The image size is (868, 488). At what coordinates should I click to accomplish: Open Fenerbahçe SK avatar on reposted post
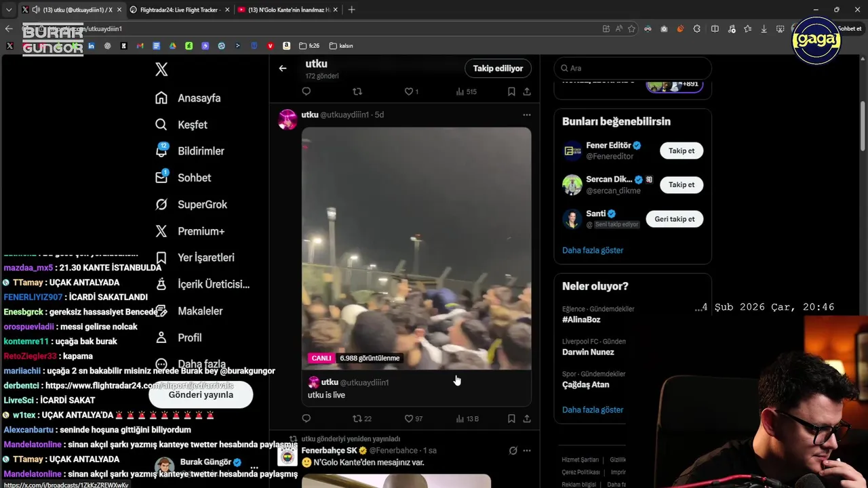click(288, 455)
